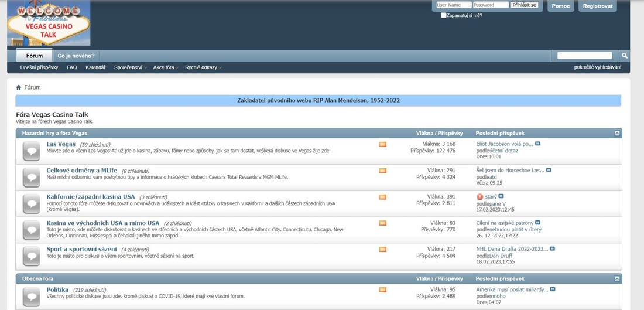Open the účetní dotaz user profile link
This screenshot has width=644, height=310.
tap(503, 151)
